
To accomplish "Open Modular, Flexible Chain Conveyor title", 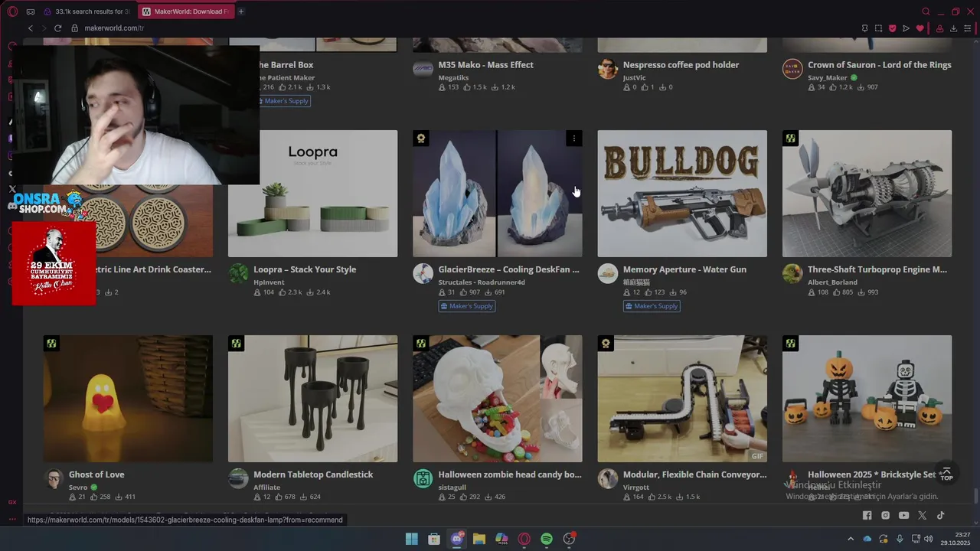I will 694,474.
